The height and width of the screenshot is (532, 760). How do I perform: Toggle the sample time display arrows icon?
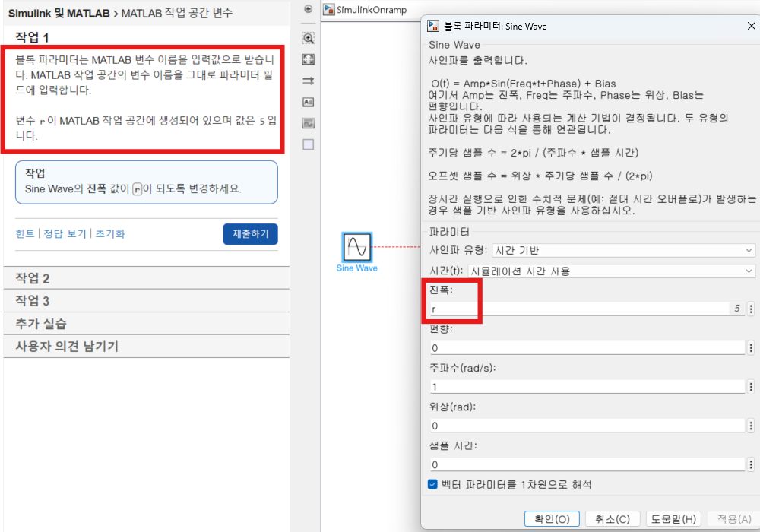click(309, 81)
